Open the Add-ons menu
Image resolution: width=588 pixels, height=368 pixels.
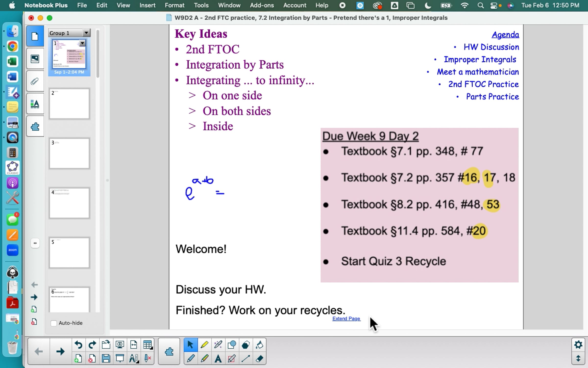pyautogui.click(x=262, y=5)
